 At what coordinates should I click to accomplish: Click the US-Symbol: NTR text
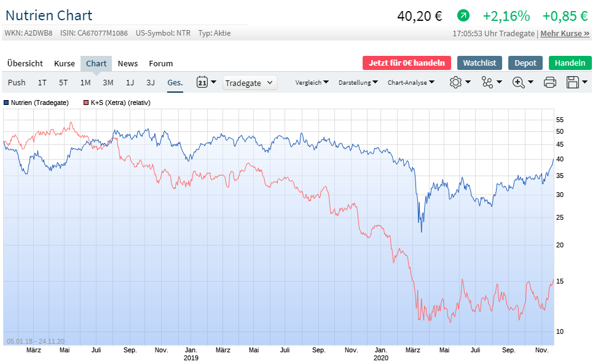tap(163, 33)
